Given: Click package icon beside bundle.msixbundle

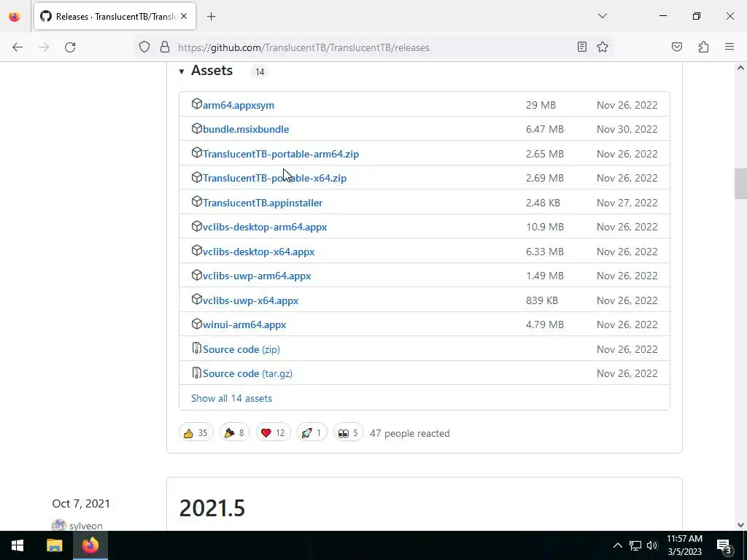Looking at the screenshot, I should point(196,128).
